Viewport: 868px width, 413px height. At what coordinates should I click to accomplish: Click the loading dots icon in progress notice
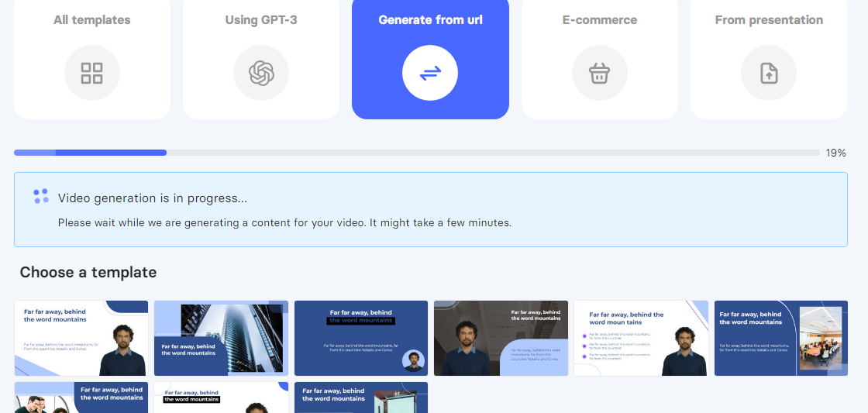pos(41,196)
